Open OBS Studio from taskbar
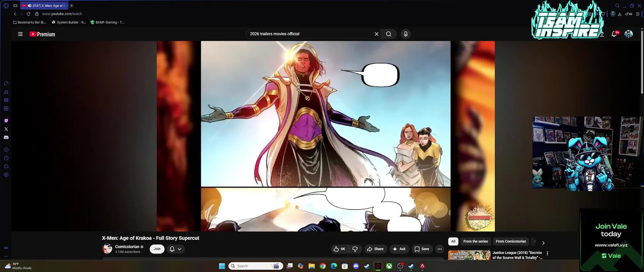The width and height of the screenshot is (644, 272). 400,266
